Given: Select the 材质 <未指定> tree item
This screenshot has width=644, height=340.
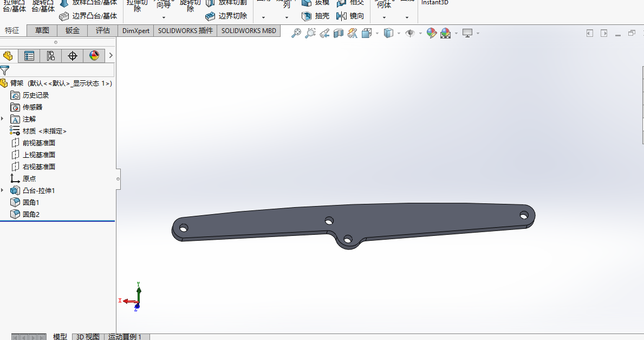Looking at the screenshot, I should (x=38, y=131).
